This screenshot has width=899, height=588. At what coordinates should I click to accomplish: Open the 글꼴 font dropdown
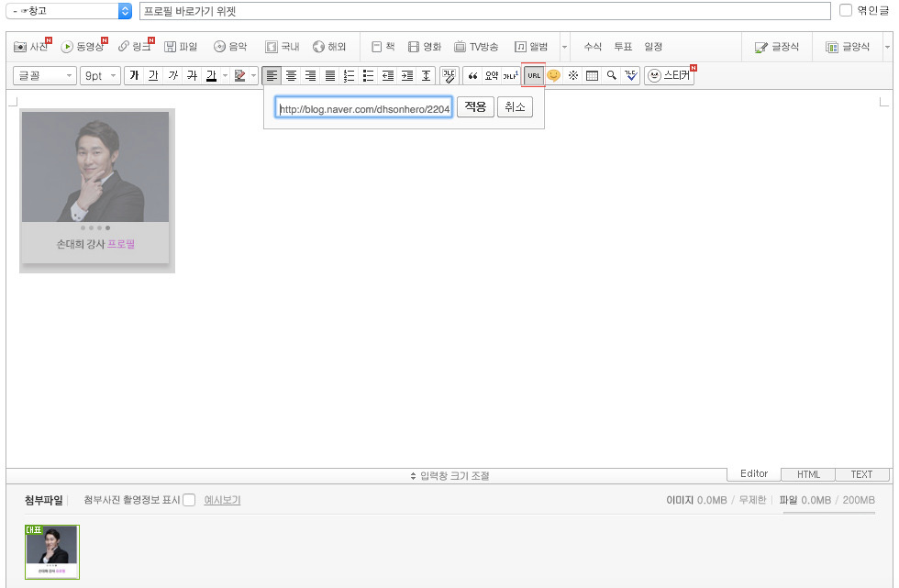click(x=45, y=75)
